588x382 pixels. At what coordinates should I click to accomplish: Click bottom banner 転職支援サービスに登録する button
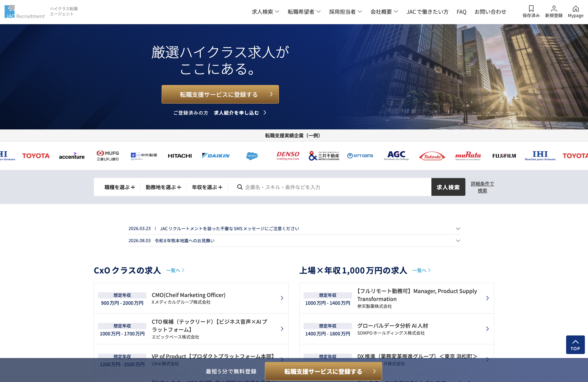(323, 371)
